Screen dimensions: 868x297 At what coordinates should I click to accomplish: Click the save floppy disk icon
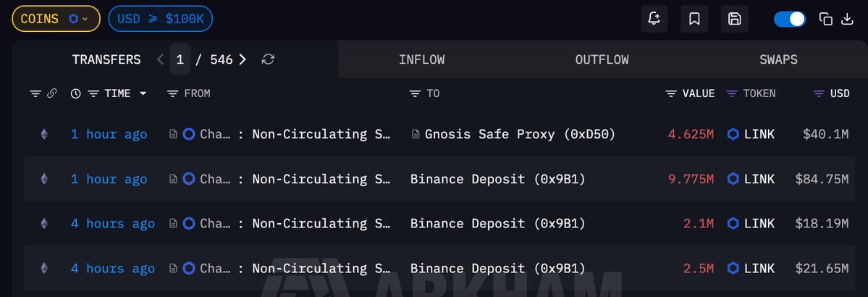click(x=734, y=19)
